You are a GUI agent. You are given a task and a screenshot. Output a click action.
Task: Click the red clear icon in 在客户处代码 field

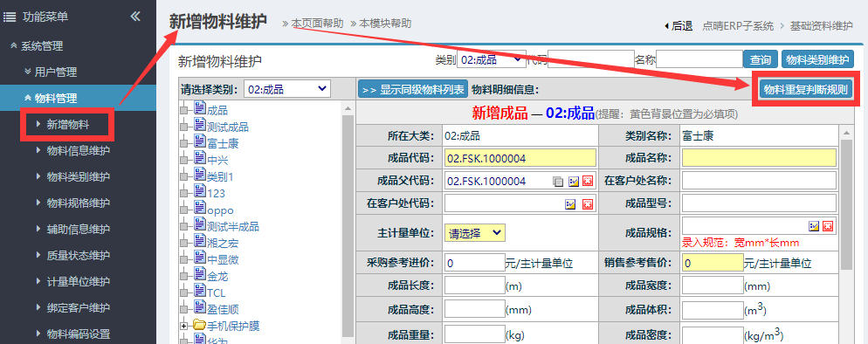point(588,204)
